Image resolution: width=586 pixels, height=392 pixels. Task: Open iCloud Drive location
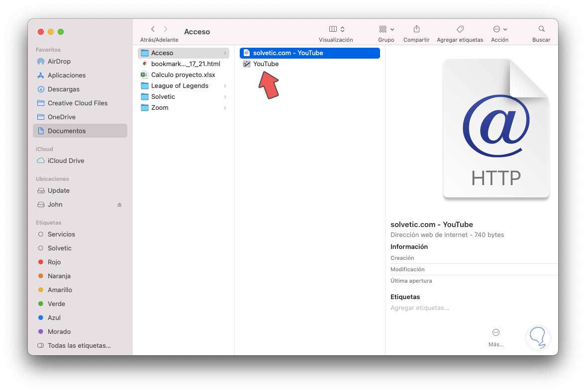[x=80, y=160]
